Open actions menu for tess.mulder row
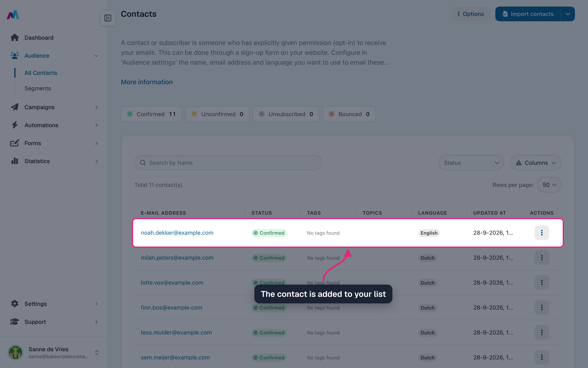588x368 pixels. [542, 332]
